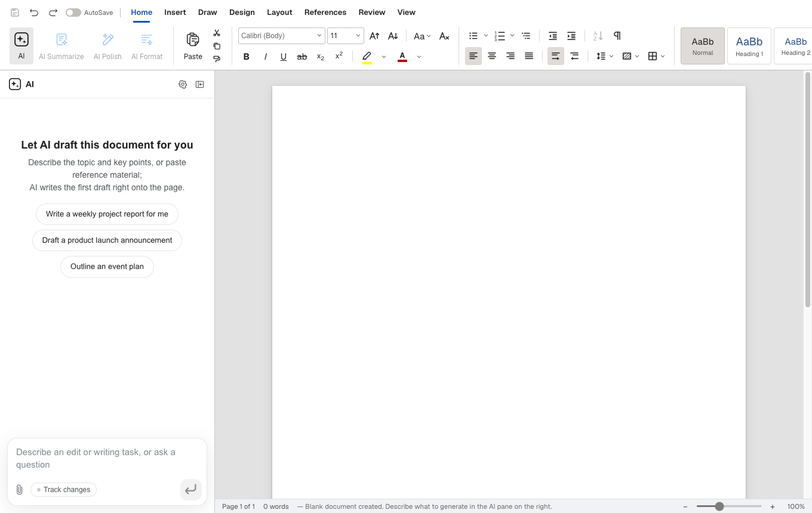Center align the text
This screenshot has width=812, height=513.
point(492,56)
